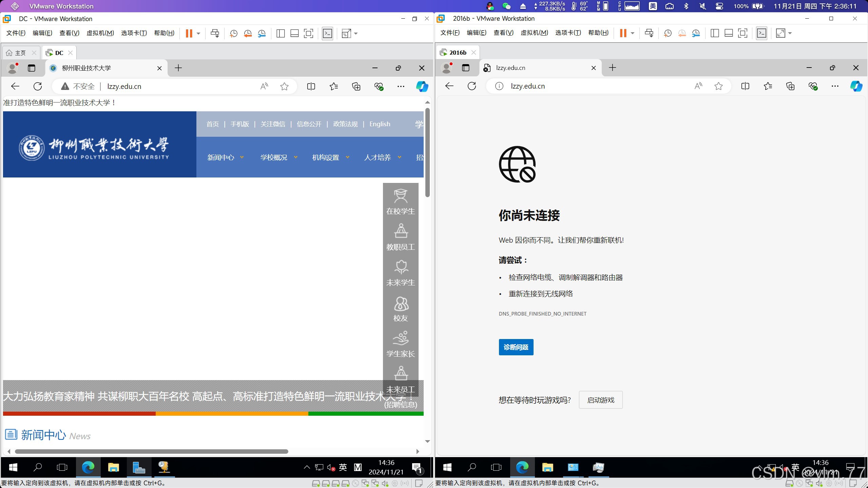
Task: Expand stretch guest dropdown in 2016b window
Action: click(x=790, y=33)
